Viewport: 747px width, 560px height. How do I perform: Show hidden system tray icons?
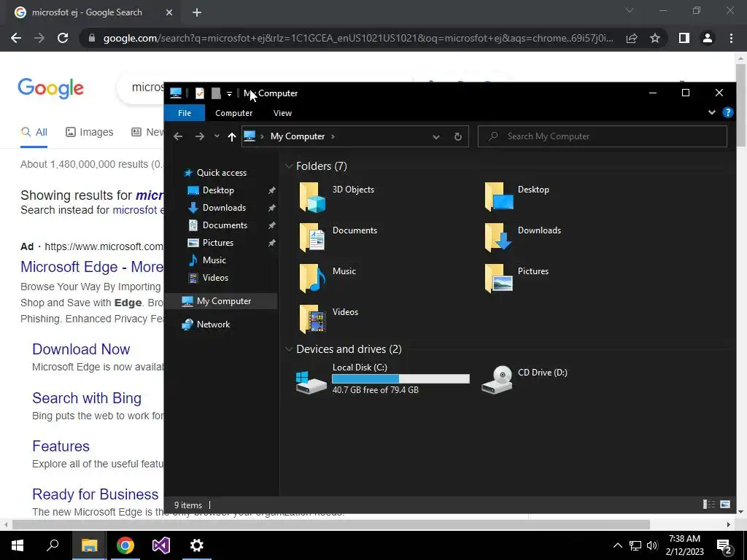617,545
